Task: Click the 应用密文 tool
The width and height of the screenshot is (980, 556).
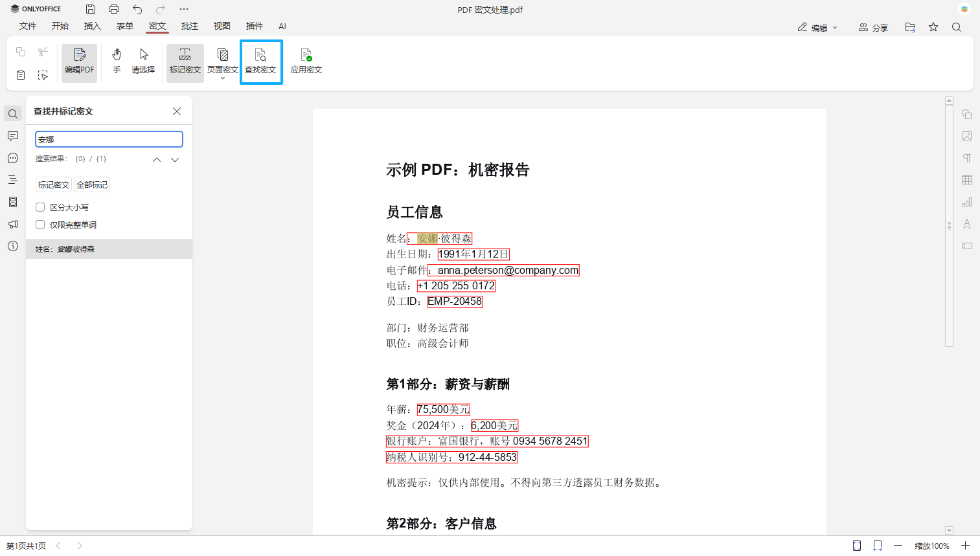Action: coord(306,62)
